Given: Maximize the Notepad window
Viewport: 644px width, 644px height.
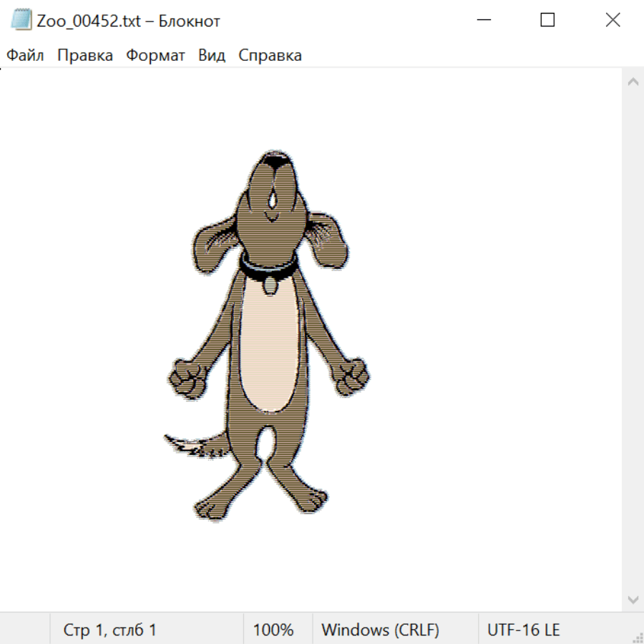Looking at the screenshot, I should [x=547, y=20].
